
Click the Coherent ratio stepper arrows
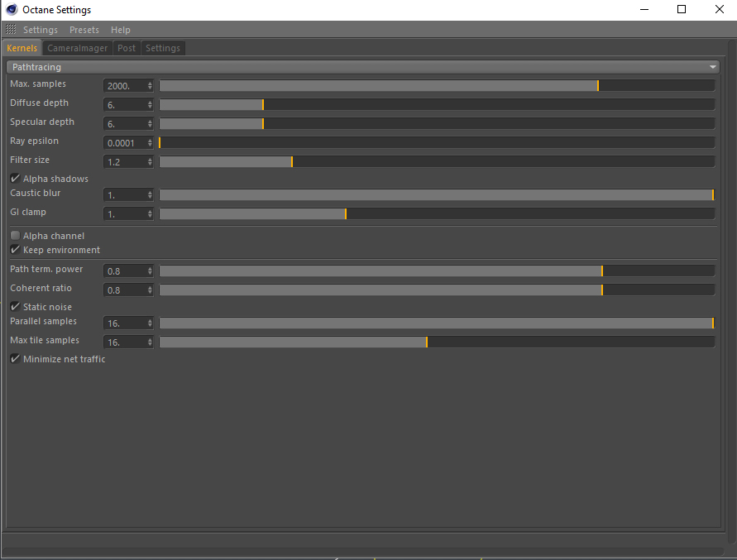(150, 290)
